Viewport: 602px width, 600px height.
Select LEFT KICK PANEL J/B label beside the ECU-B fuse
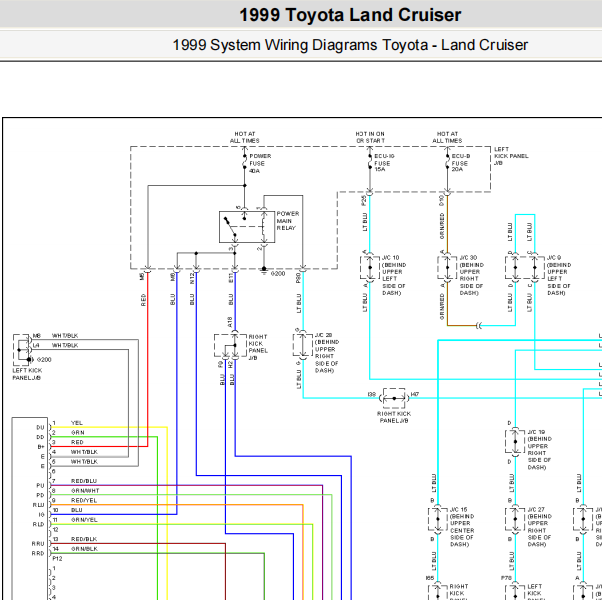tap(511, 156)
